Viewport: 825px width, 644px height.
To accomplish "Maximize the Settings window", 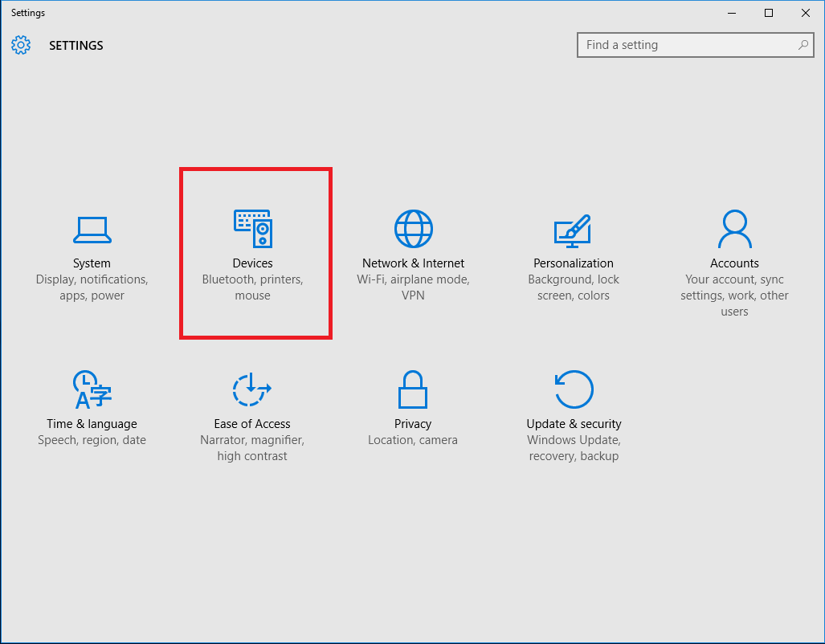I will point(768,13).
